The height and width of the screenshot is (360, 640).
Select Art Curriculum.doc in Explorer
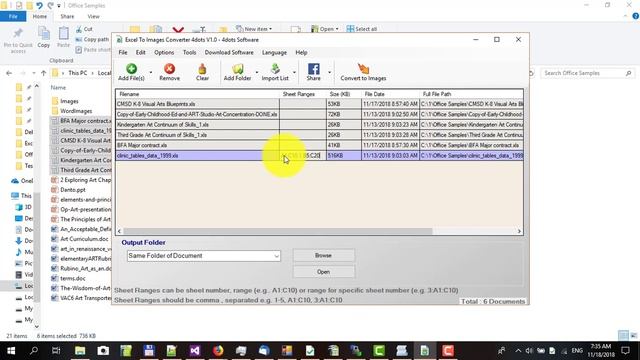click(84, 239)
